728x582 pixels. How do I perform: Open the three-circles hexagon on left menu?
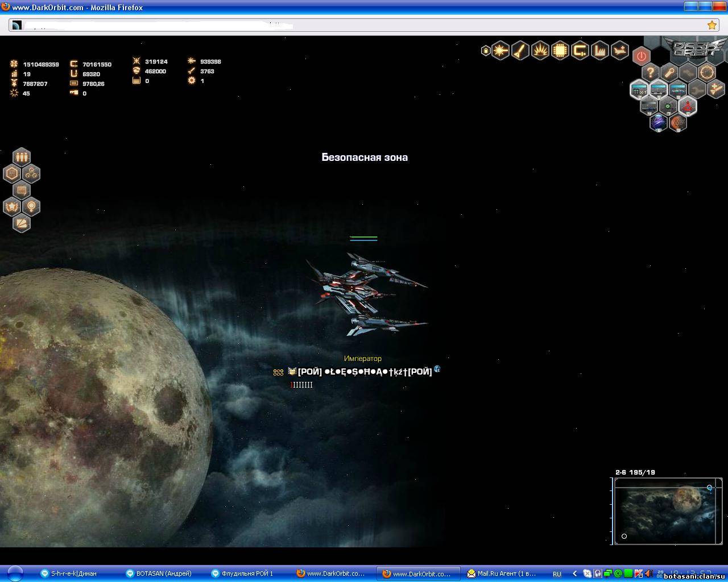31,173
